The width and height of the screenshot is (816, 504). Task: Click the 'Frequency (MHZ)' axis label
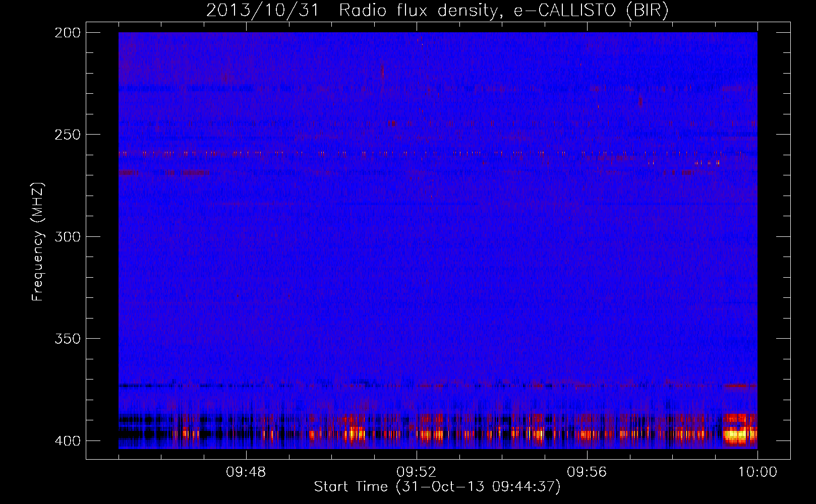(x=38, y=242)
